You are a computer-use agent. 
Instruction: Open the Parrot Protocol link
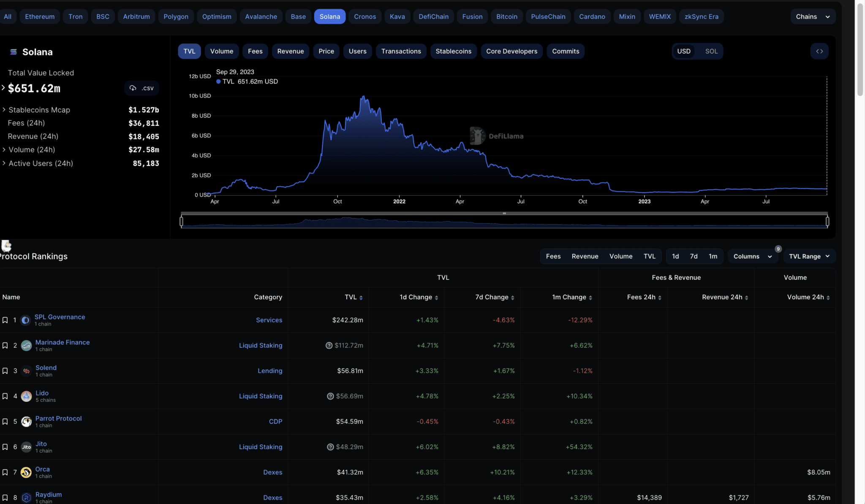[x=58, y=418]
